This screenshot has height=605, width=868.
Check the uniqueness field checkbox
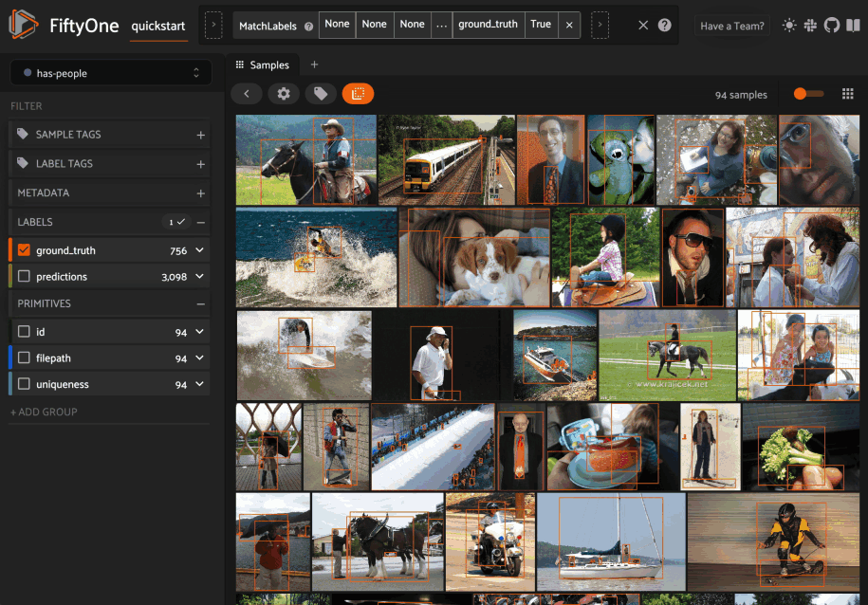(x=24, y=384)
